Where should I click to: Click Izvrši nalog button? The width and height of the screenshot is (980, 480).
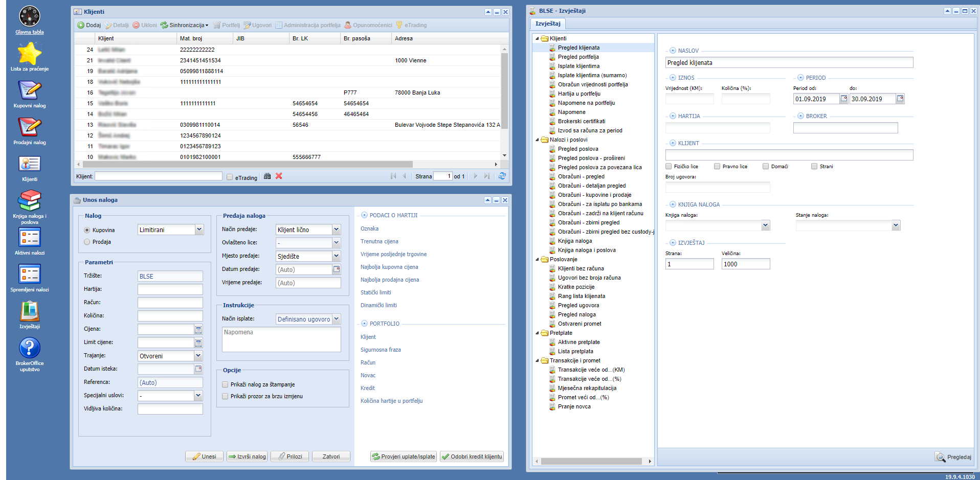point(247,456)
